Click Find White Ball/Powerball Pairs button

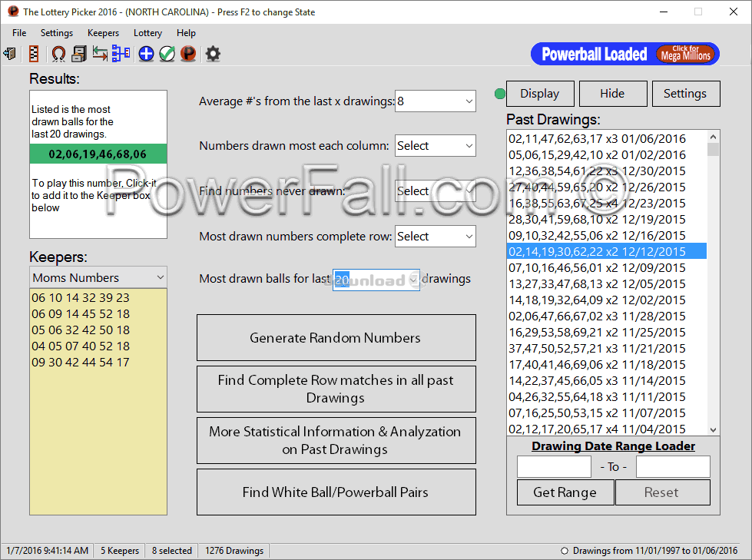[x=336, y=492]
